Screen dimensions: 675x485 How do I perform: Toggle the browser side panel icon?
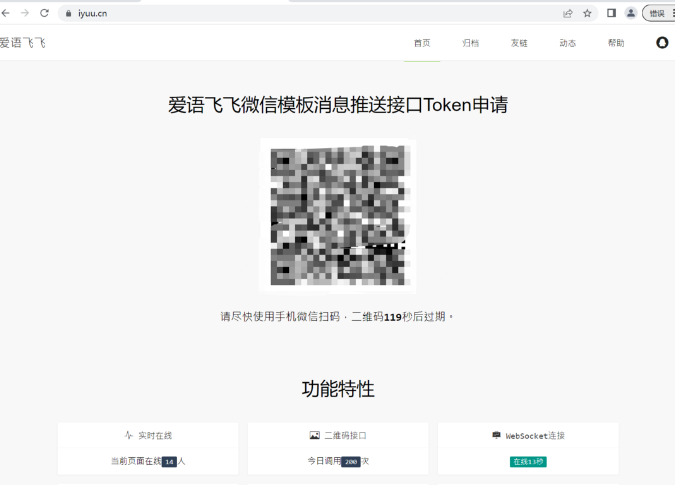coord(611,13)
